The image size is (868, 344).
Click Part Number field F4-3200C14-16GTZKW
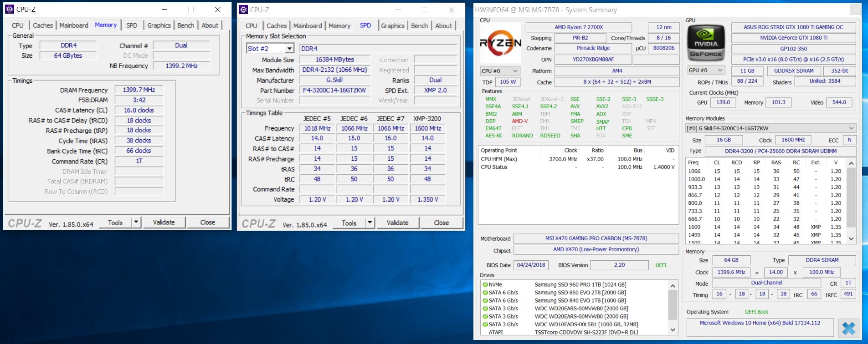[334, 91]
